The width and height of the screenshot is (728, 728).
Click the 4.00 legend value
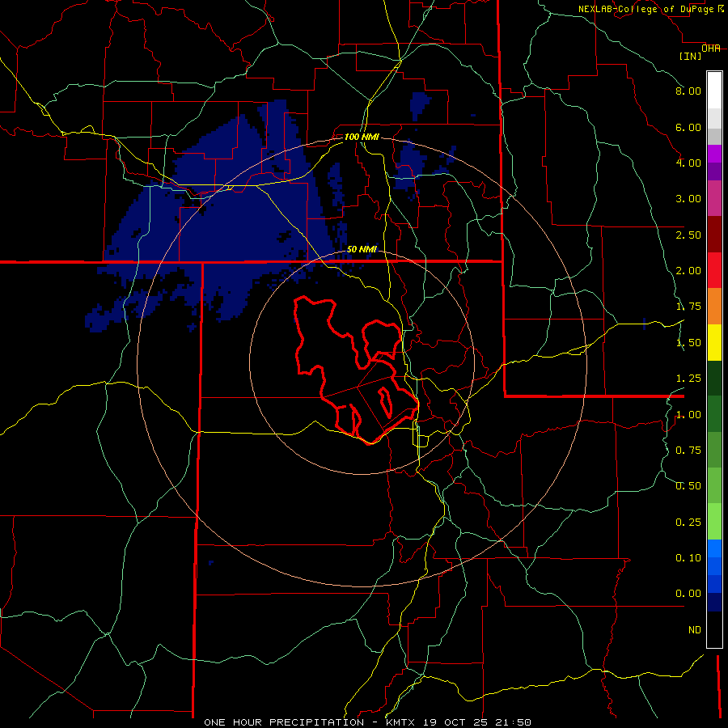click(688, 163)
